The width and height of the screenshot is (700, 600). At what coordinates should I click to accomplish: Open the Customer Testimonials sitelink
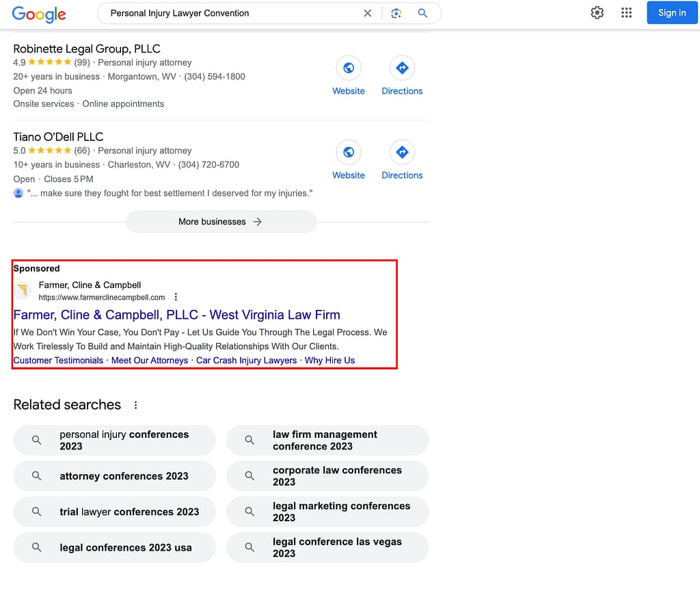point(58,360)
